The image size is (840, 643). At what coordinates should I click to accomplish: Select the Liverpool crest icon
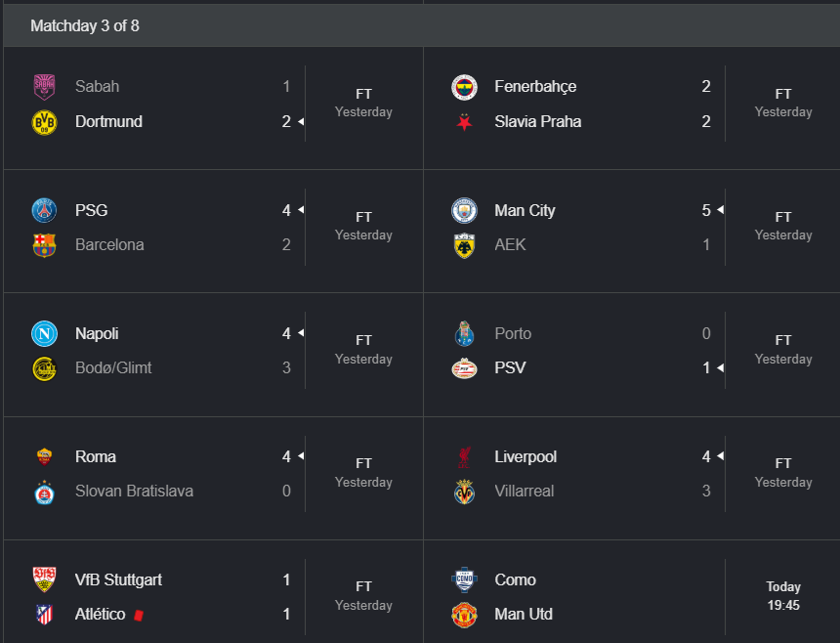pos(464,456)
